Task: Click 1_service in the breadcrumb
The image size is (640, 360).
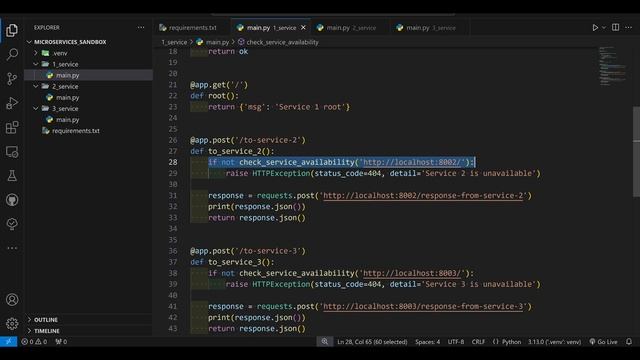Action: pos(174,42)
